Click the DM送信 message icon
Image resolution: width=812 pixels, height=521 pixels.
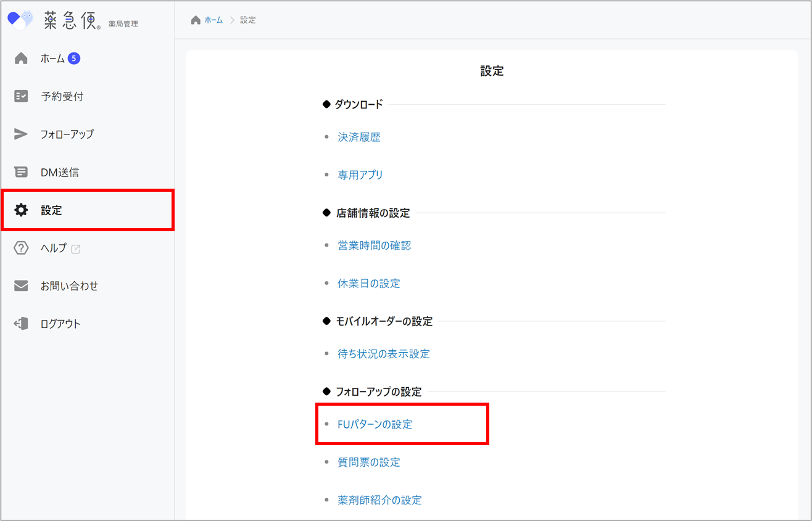21,173
